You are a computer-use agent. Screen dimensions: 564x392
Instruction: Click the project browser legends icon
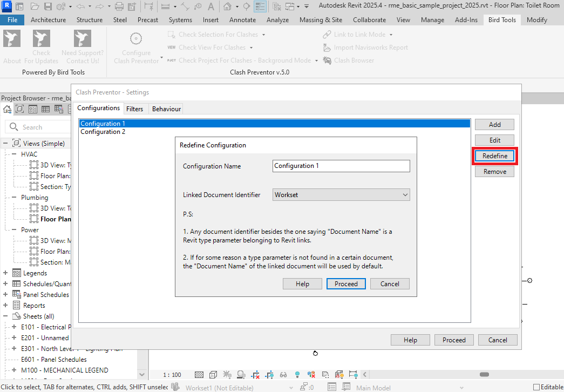click(x=33, y=109)
